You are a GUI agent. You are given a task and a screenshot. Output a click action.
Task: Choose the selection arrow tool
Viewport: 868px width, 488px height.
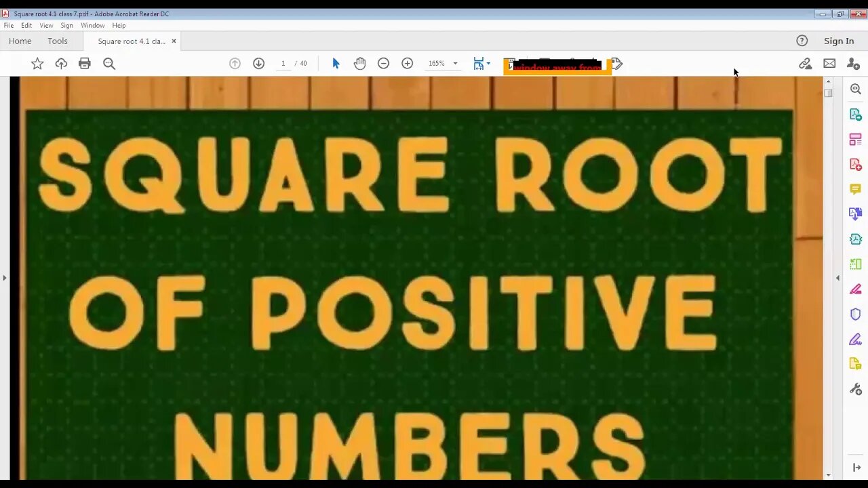coord(336,63)
